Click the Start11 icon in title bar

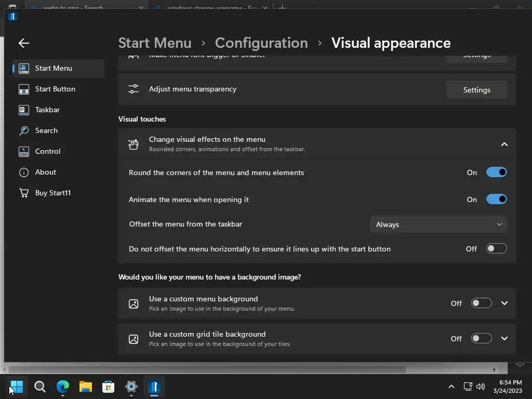[12, 16]
